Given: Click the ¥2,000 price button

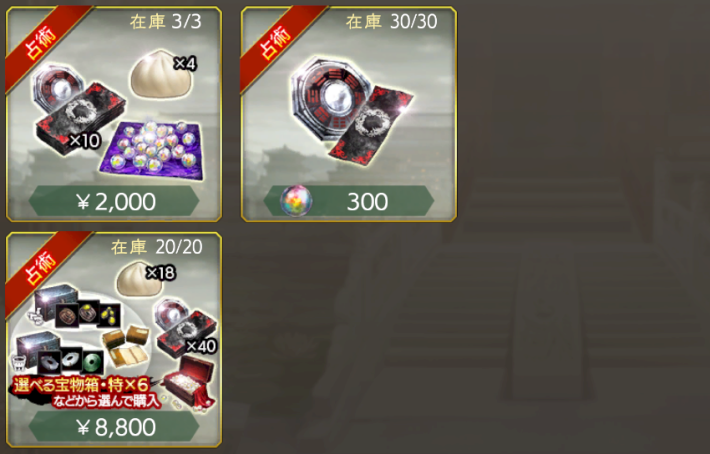Looking at the screenshot, I should pyautogui.click(x=114, y=201).
